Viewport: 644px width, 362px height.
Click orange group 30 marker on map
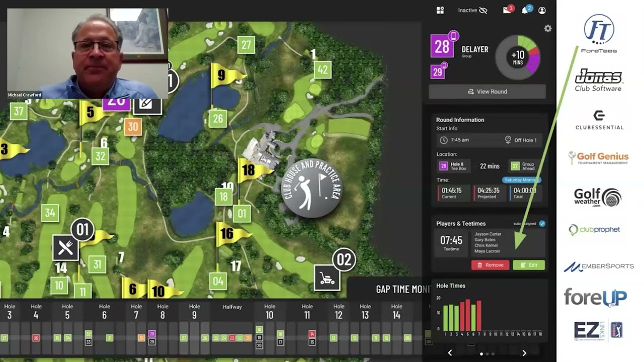tap(133, 127)
